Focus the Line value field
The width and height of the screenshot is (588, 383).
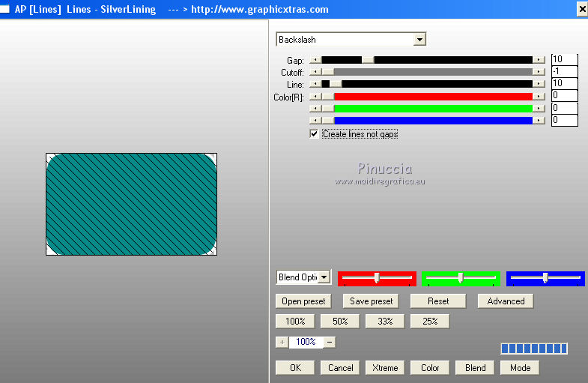tap(564, 83)
